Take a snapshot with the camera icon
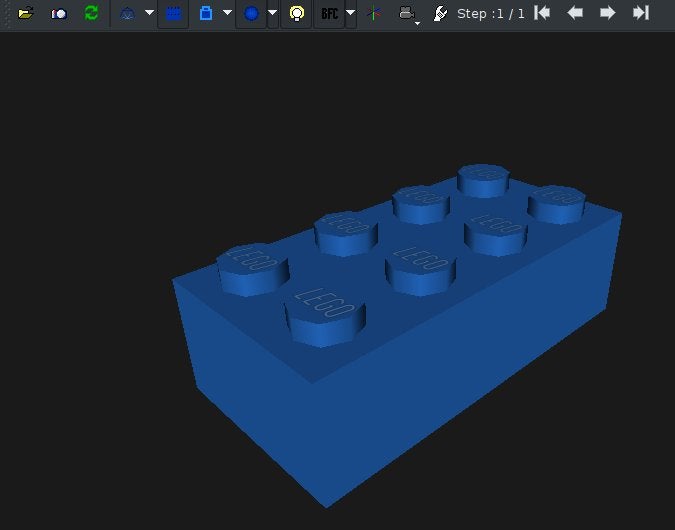Screen dimensions: 675x530 pyautogui.click(x=59, y=14)
